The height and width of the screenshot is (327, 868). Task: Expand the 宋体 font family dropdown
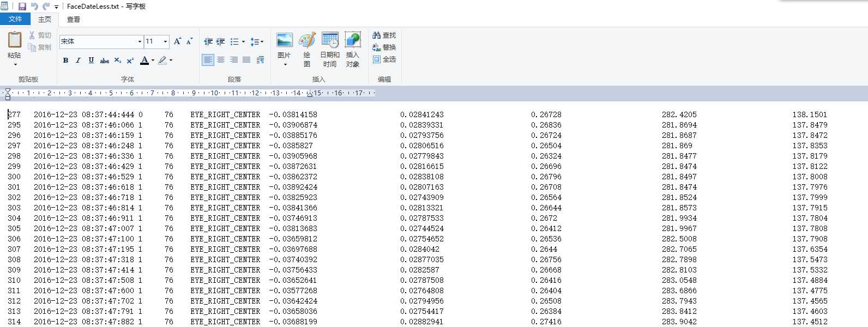(x=140, y=41)
